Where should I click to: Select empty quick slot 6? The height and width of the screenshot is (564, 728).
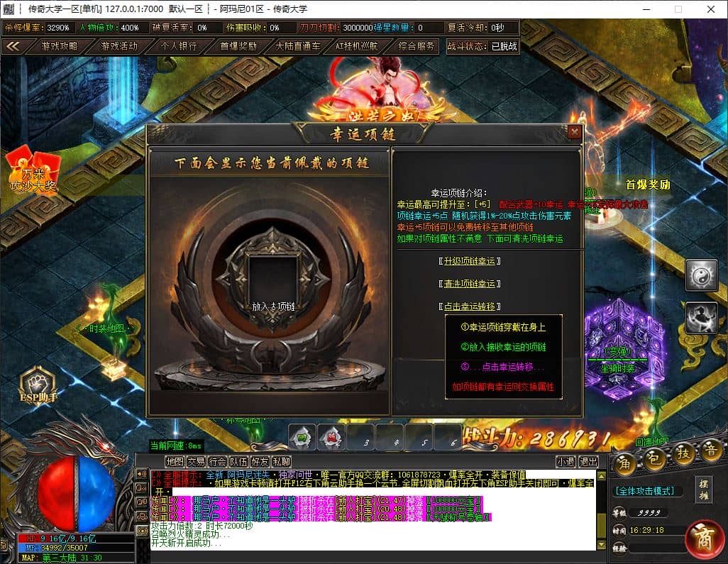pyautogui.click(x=448, y=437)
